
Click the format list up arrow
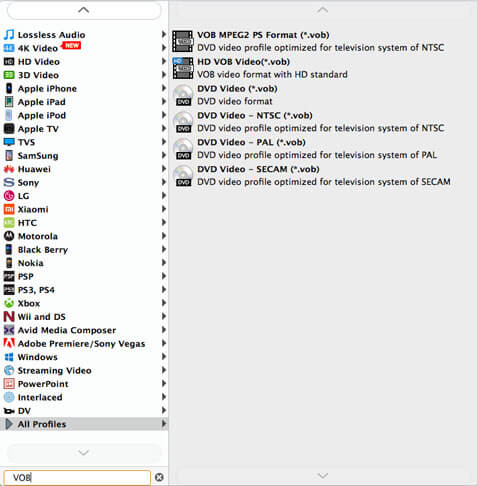tap(322, 10)
